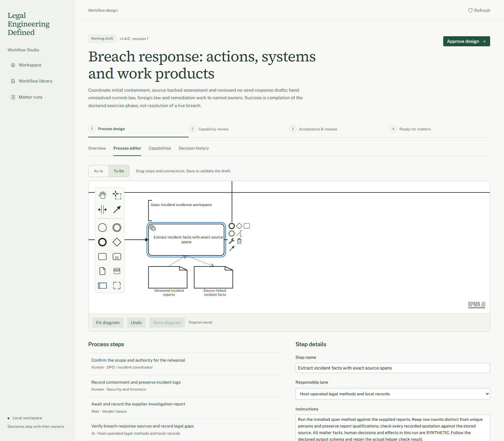Click Fit diagram button
504x441 pixels.
pyautogui.click(x=108, y=323)
